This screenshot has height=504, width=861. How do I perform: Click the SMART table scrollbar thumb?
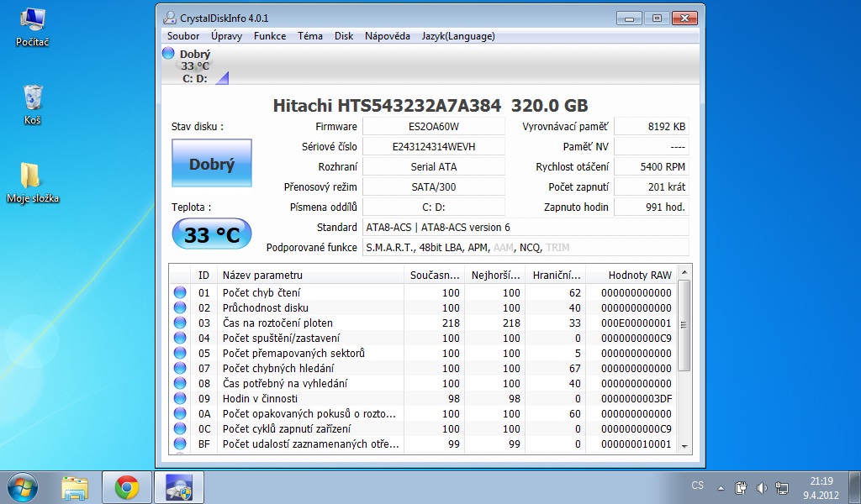point(684,325)
